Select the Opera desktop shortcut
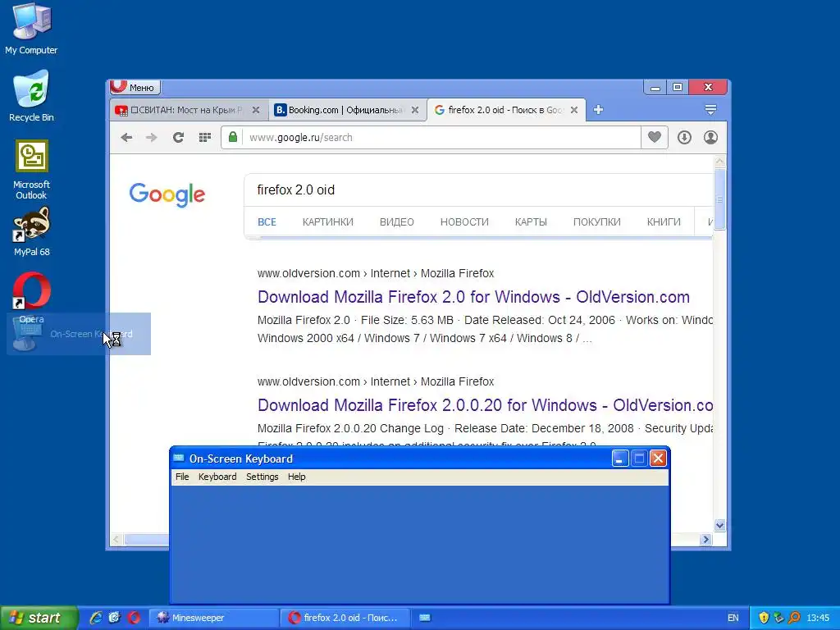 click(31, 298)
